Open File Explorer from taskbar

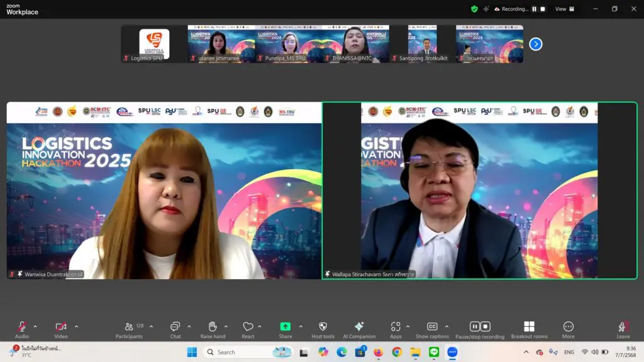pos(416,352)
